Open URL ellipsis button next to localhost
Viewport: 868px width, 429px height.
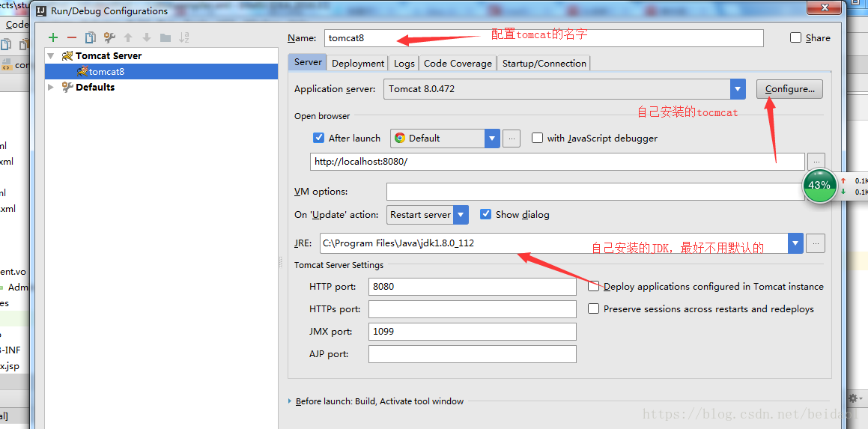coord(816,162)
